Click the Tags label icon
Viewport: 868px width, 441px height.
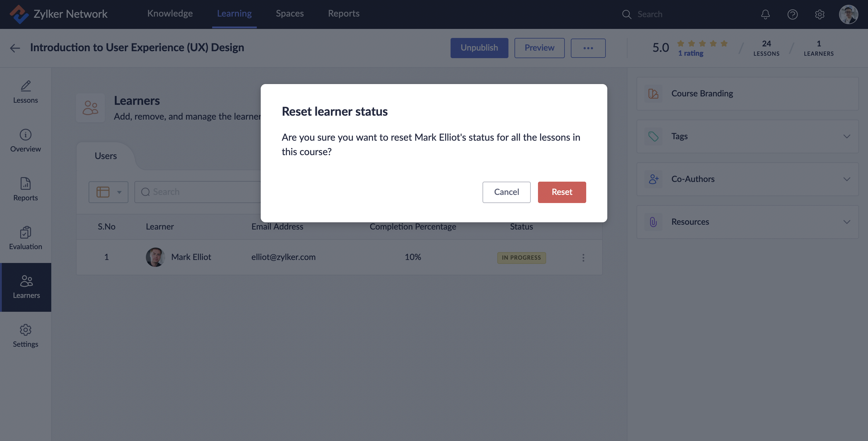click(x=653, y=136)
